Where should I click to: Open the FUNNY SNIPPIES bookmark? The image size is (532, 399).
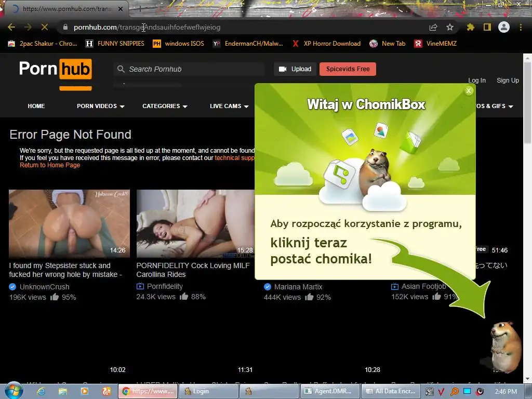point(115,44)
